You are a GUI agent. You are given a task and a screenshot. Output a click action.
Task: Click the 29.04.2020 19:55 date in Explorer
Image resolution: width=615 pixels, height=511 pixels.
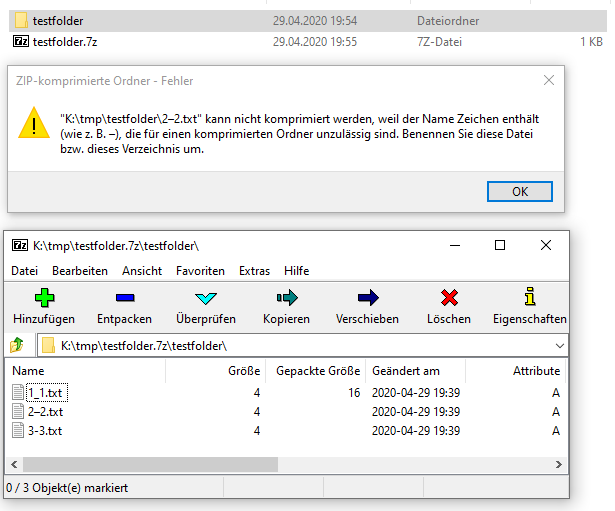coord(315,42)
